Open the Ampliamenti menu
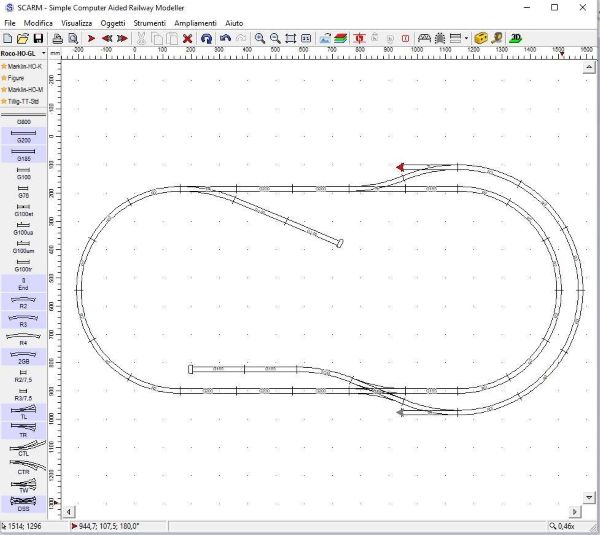The width and height of the screenshot is (600, 535). (194, 22)
